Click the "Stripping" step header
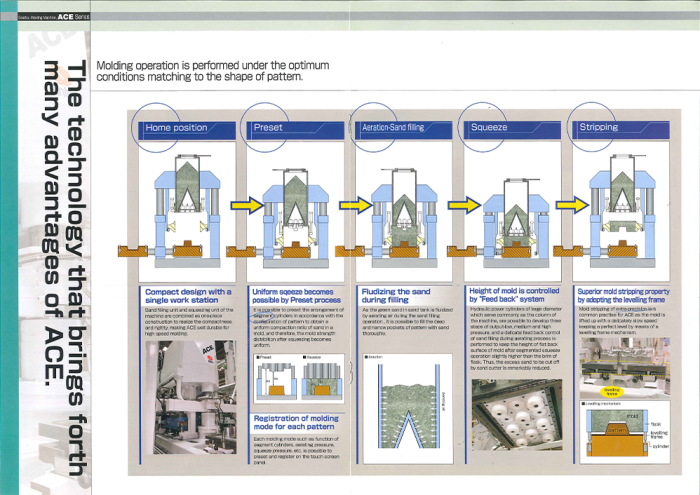Screen dimensions: 700x495 click(621, 131)
